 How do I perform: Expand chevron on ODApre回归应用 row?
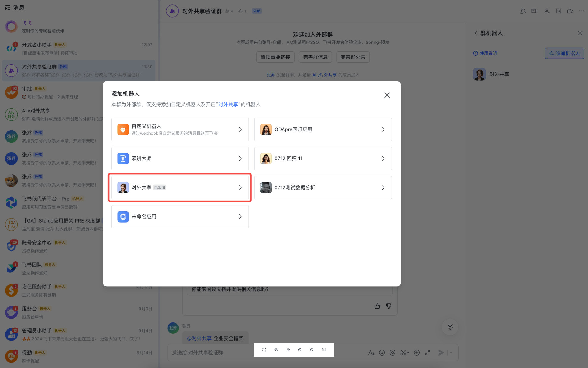(x=383, y=129)
